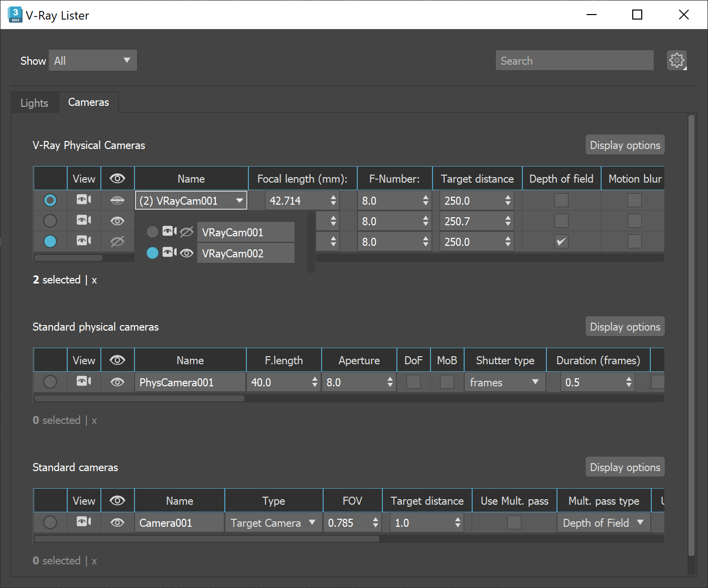Increase Focal length using the spinner up arrow
The width and height of the screenshot is (708, 588).
click(333, 197)
